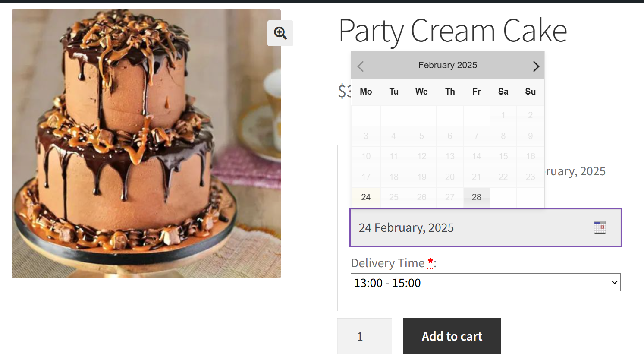Click the February 2025 calendar title
Image resolution: width=644 pixels, height=363 pixels.
point(447,65)
